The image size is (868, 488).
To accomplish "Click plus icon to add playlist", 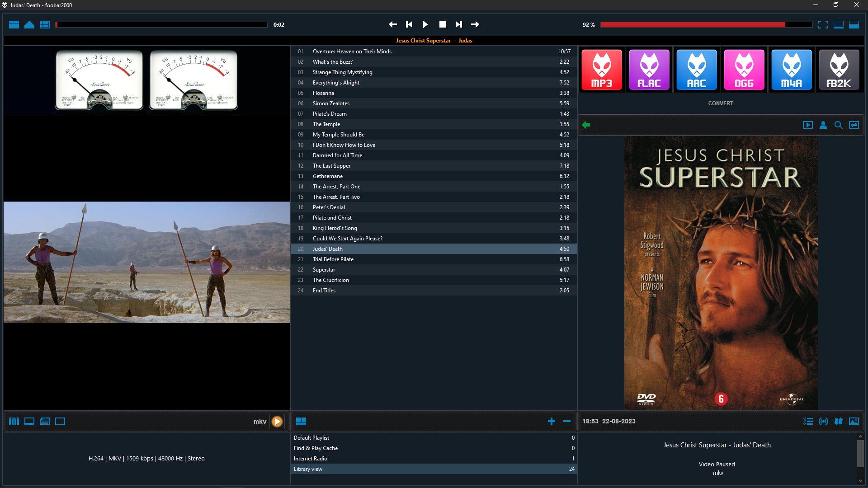I will pyautogui.click(x=552, y=422).
